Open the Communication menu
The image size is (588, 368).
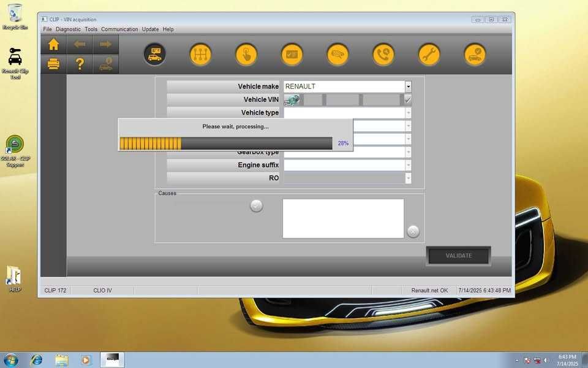tap(119, 29)
